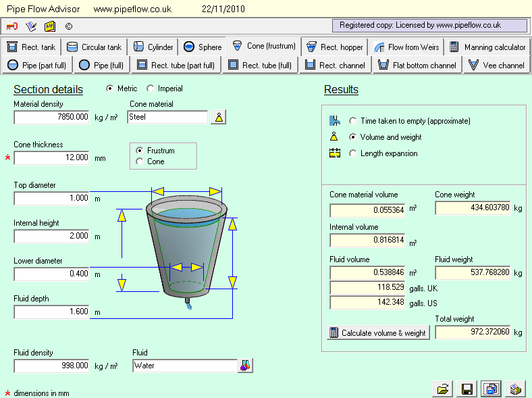Click the Fluid depth input field
Viewport: 532px width, 398px height.
click(52, 312)
